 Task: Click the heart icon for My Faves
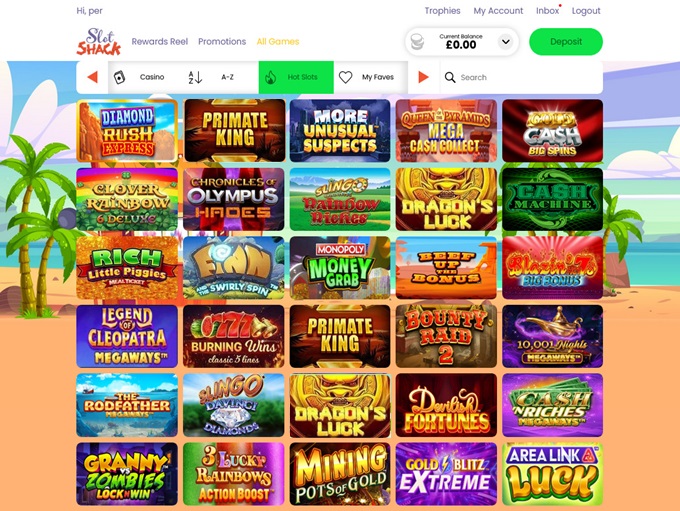[x=345, y=77]
